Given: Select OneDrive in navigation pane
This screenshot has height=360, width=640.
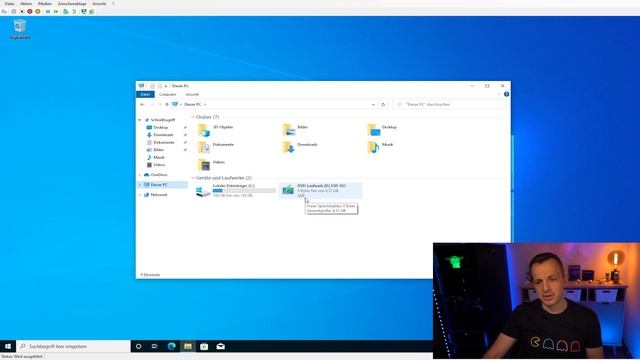Looking at the screenshot, I should [x=159, y=175].
